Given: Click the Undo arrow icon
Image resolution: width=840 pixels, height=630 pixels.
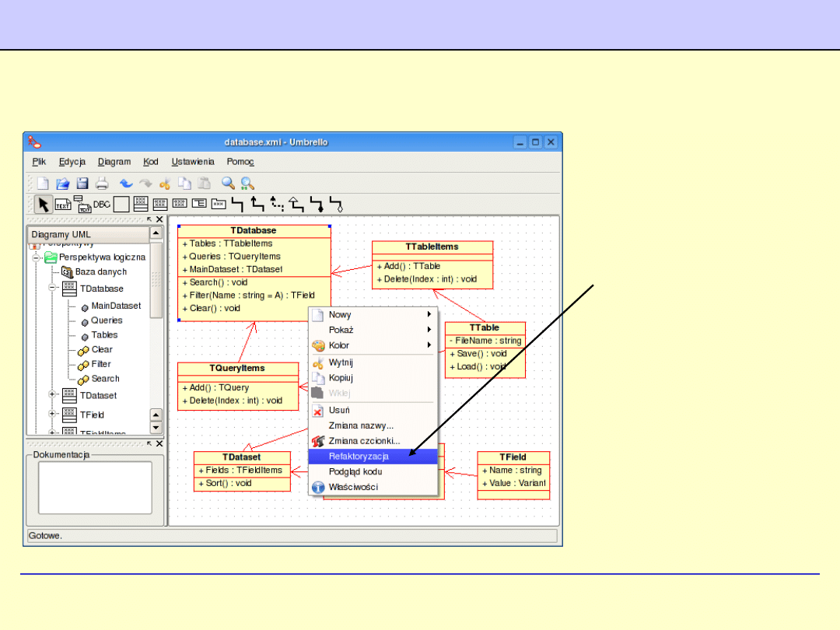Looking at the screenshot, I should [126, 184].
